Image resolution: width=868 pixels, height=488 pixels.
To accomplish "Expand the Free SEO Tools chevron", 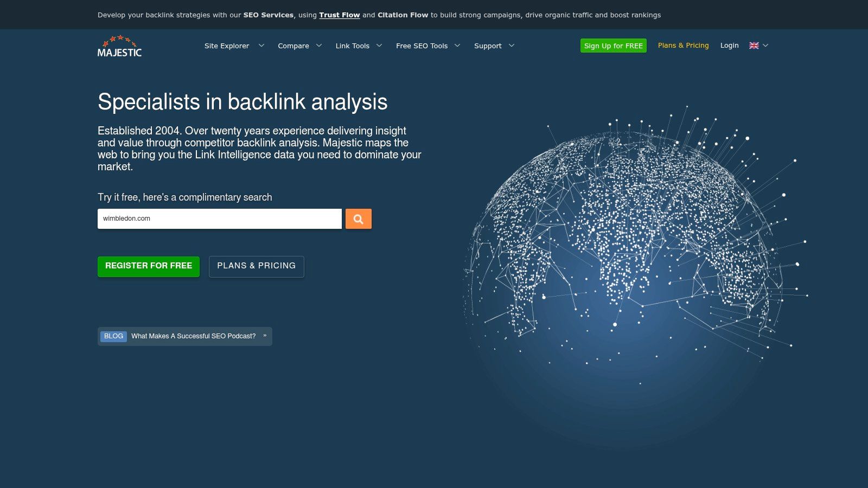I will pos(457,46).
